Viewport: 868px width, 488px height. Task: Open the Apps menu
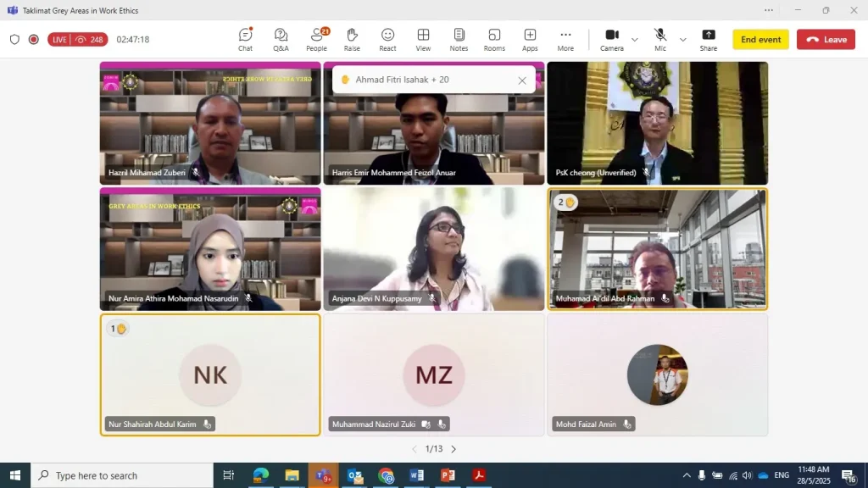point(530,39)
